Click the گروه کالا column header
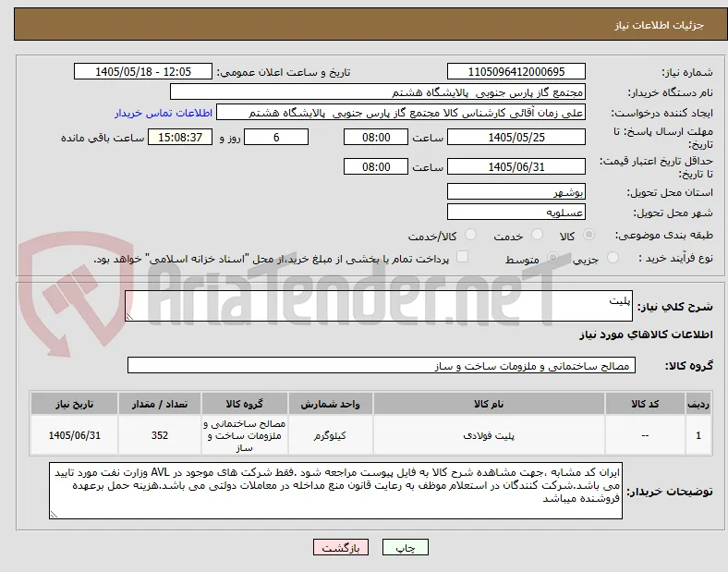The image size is (728, 572). [245, 404]
